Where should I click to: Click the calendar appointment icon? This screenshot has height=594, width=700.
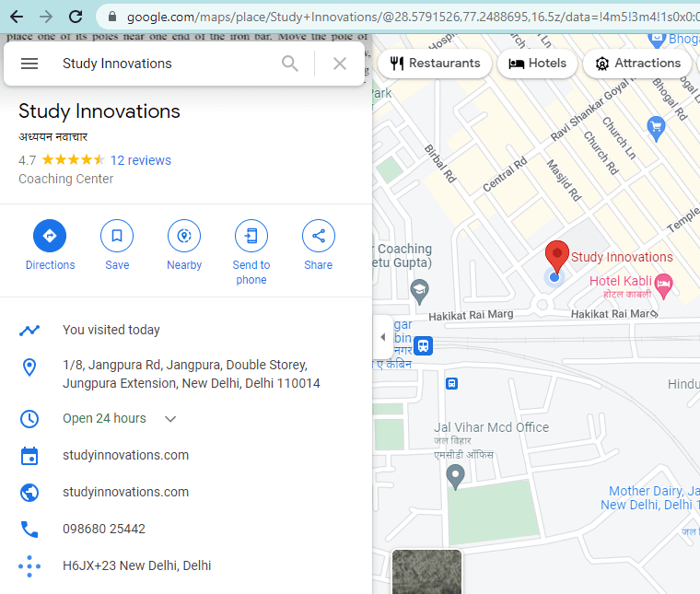point(29,456)
